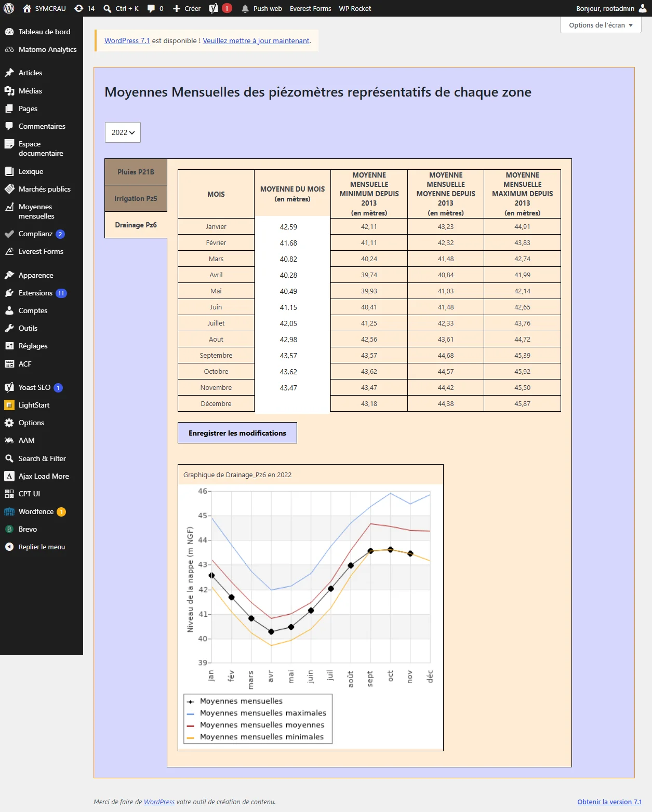The width and height of the screenshot is (652, 812).
Task: Click the WordPress 7.1 link
Action: (127, 40)
